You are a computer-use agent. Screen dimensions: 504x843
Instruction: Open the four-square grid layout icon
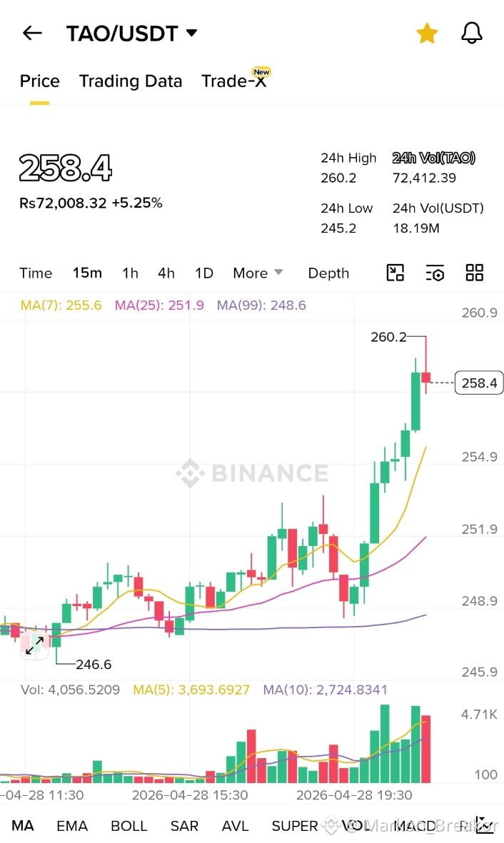[x=475, y=273]
